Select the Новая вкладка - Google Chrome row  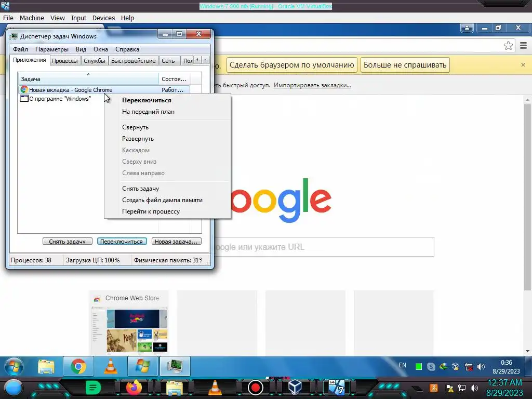tap(103, 89)
